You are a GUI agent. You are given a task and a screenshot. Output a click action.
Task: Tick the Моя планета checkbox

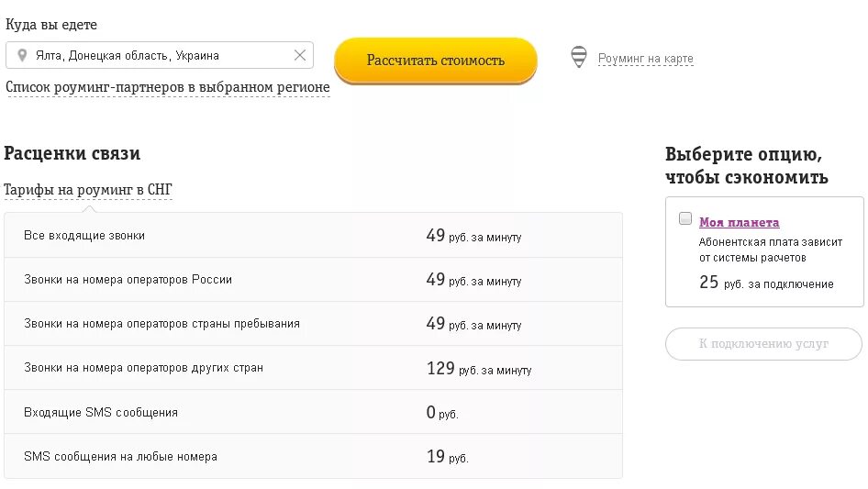(x=684, y=218)
